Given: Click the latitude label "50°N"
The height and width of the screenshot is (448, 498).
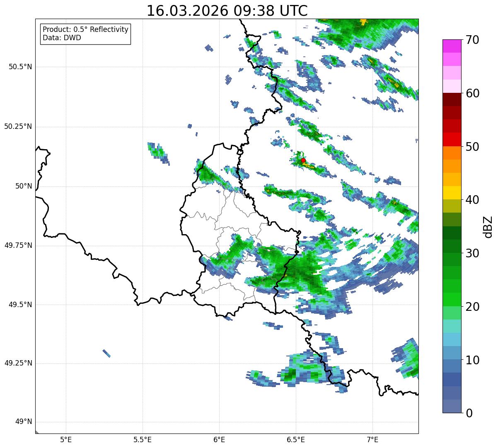Looking at the screenshot, I should click(24, 186).
